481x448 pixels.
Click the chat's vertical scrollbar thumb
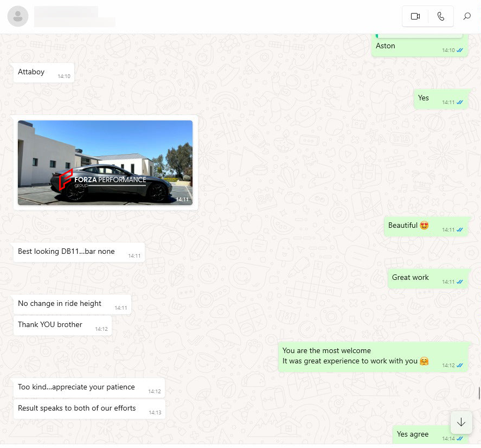[479, 392]
